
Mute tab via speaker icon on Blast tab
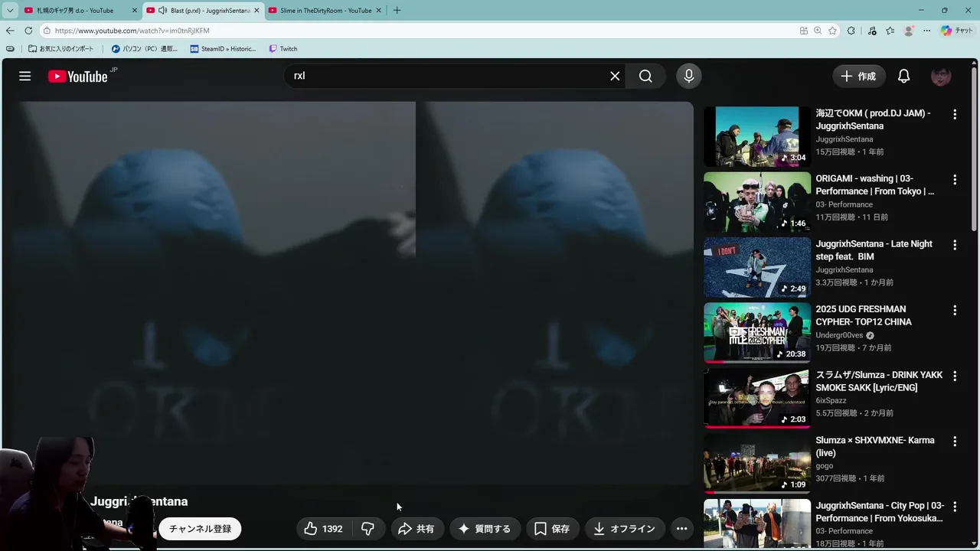point(162,10)
